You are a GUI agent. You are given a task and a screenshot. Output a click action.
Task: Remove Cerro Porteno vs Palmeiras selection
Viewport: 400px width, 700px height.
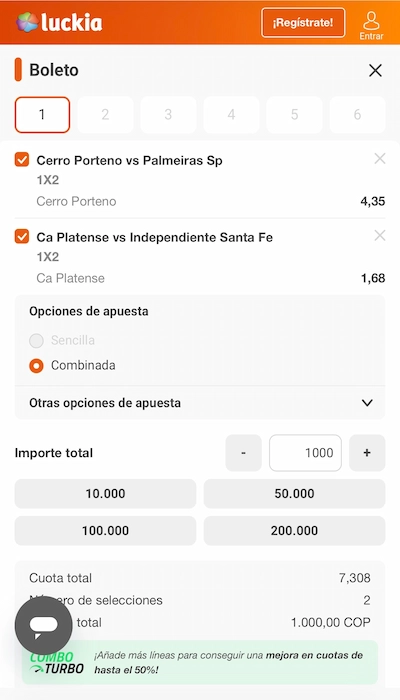click(x=379, y=158)
